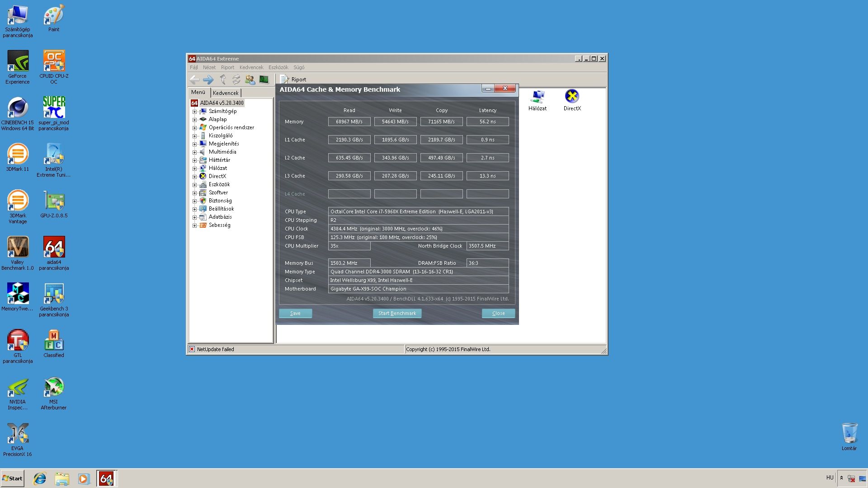868x488 pixels.
Task: Open MSI Afterburner desktop shortcut
Action: [x=54, y=393]
